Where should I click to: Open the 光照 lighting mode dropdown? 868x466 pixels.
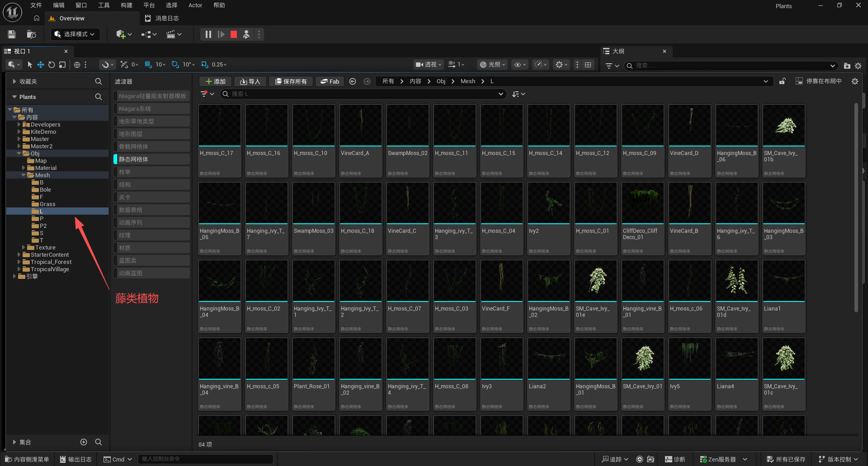tap(492, 65)
